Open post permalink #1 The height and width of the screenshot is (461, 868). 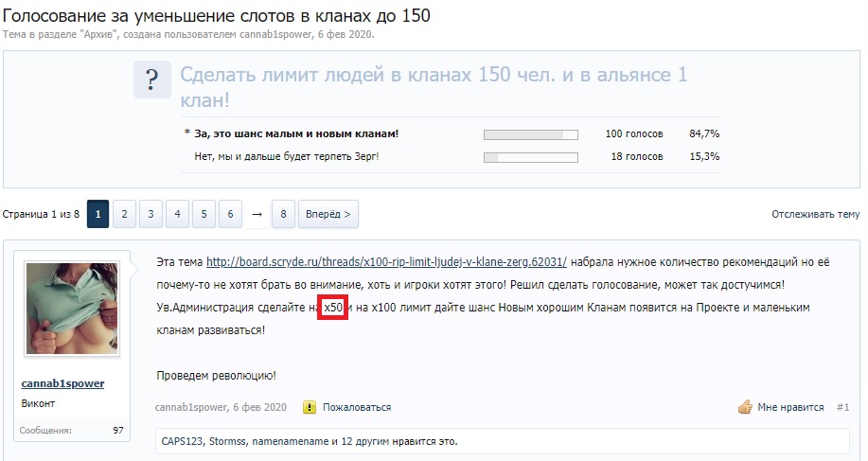842,407
